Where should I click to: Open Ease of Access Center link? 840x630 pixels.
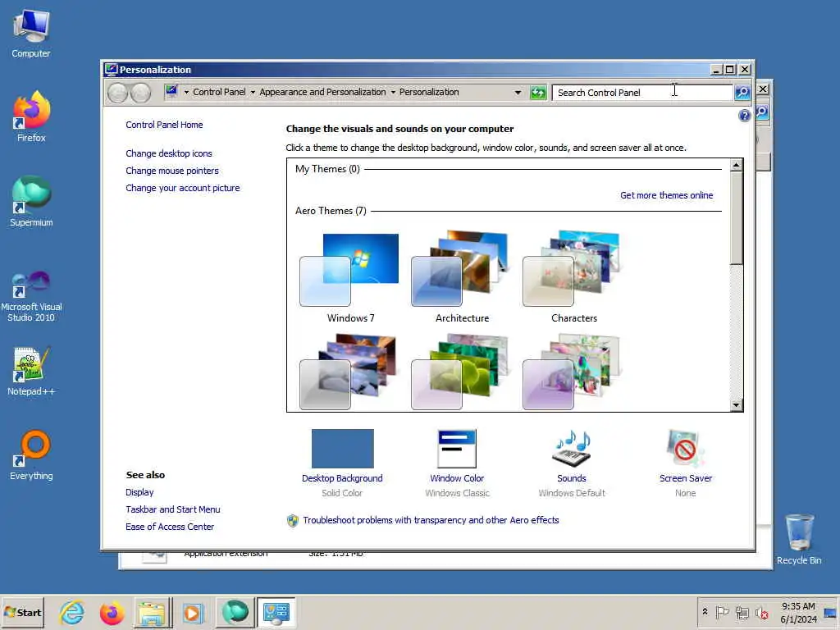coord(170,527)
